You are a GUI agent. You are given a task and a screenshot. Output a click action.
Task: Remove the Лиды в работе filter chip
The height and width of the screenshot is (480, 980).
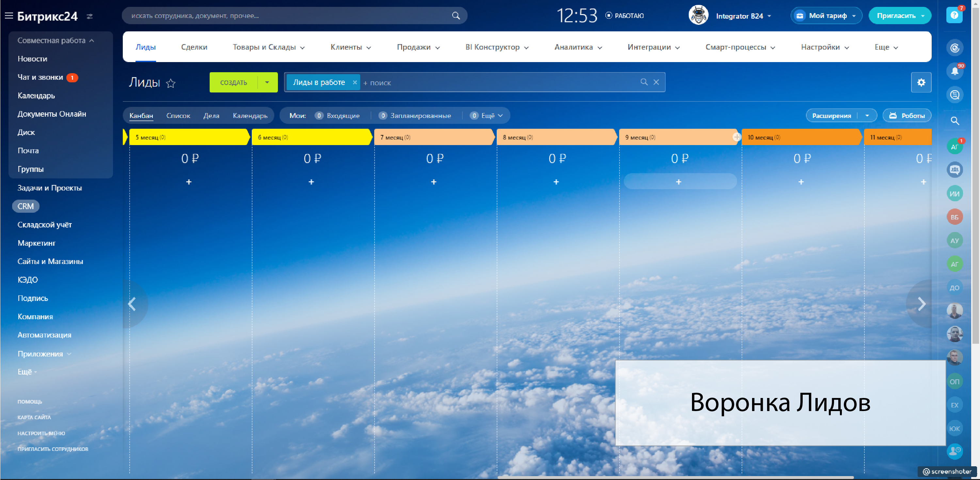(355, 82)
